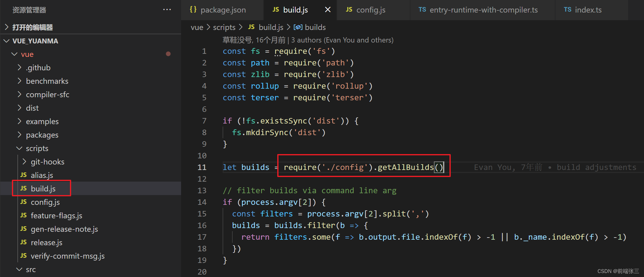Click the TS icon on the index.ts tab

pos(568,10)
